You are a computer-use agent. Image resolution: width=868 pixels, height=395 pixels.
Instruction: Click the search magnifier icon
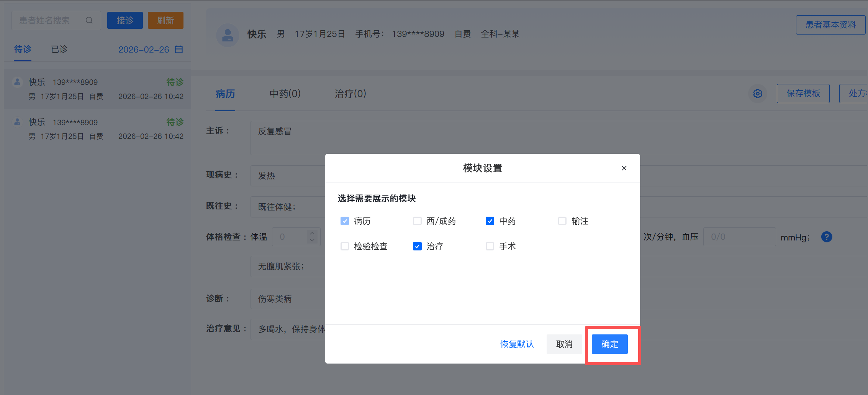coord(89,20)
